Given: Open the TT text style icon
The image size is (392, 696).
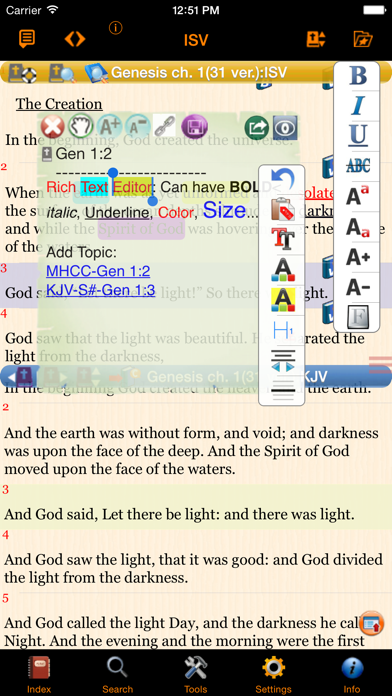Looking at the screenshot, I should click(x=283, y=239).
